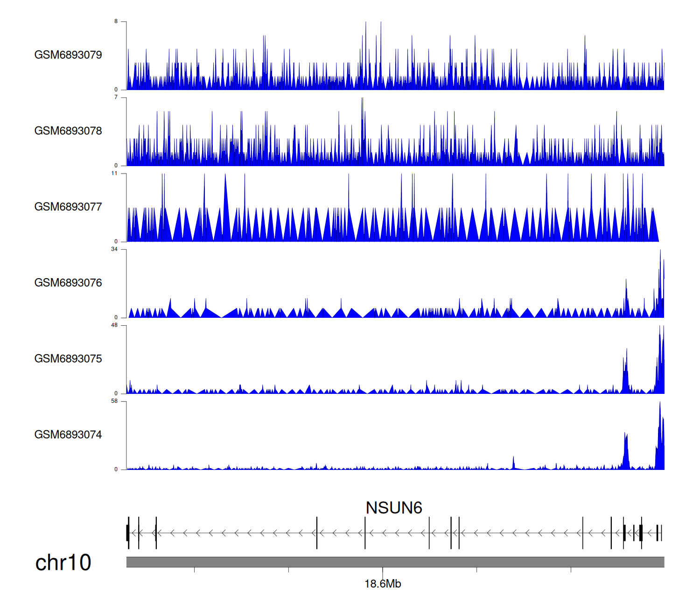
Task: Click the chr10 chromosome label
Action: (63, 563)
